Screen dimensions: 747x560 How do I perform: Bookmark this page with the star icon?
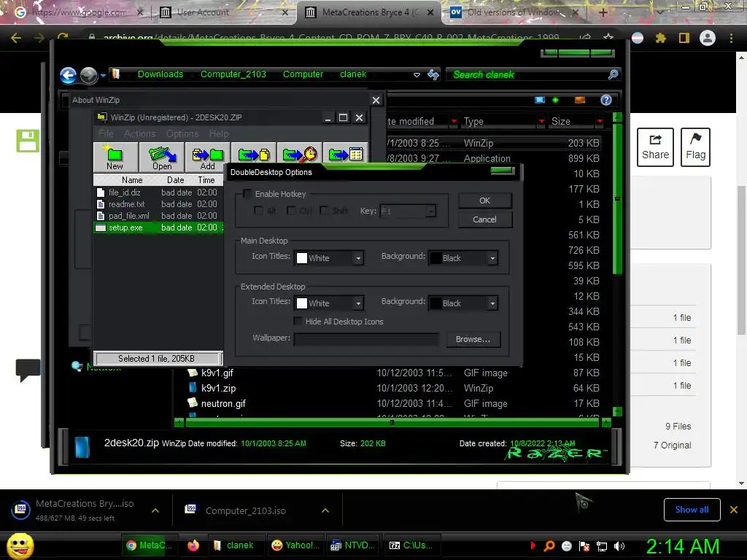(608, 38)
